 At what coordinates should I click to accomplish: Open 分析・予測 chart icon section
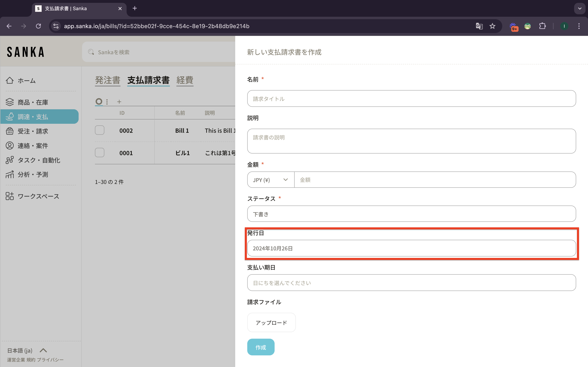(x=10, y=175)
